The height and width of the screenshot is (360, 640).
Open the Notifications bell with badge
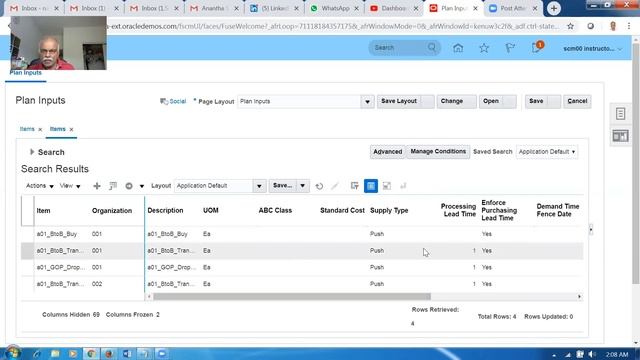(537, 47)
